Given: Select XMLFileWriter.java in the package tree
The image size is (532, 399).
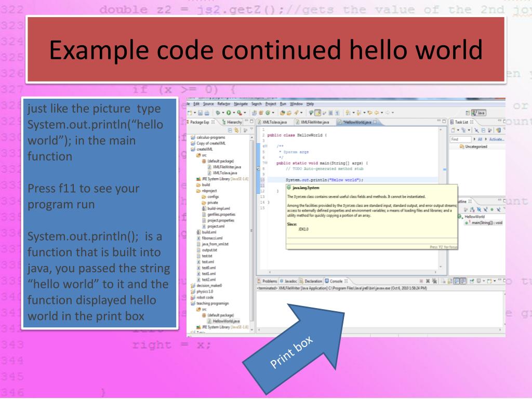Looking at the screenshot, I should point(224,167).
